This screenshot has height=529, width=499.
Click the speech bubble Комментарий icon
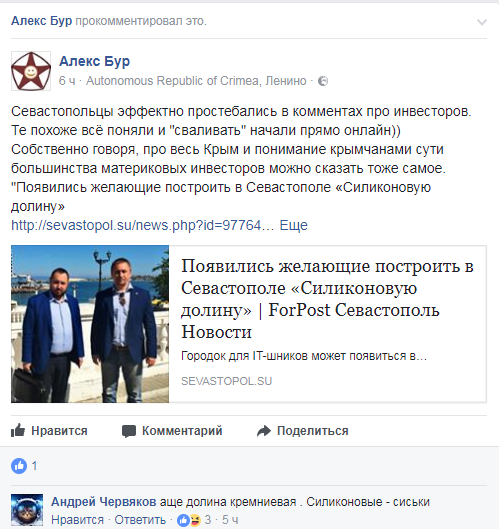(129, 431)
